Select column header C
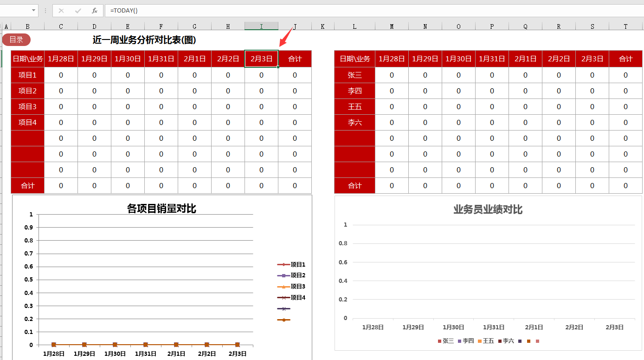 tap(61, 26)
